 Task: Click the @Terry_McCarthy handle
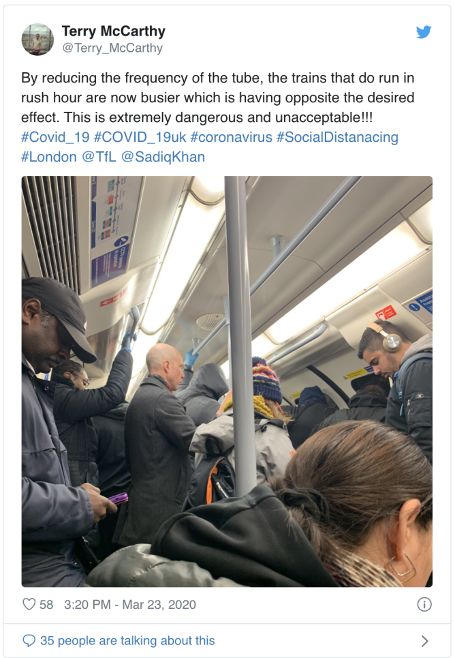pyautogui.click(x=112, y=48)
